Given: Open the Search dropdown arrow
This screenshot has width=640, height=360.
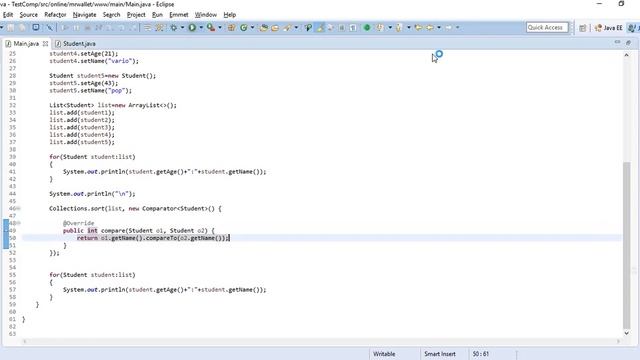Looking at the screenshot, I should pos(296,27).
